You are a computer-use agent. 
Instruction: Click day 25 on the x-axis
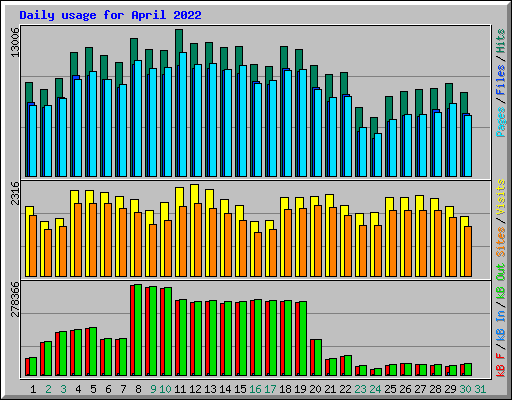tap(390, 389)
